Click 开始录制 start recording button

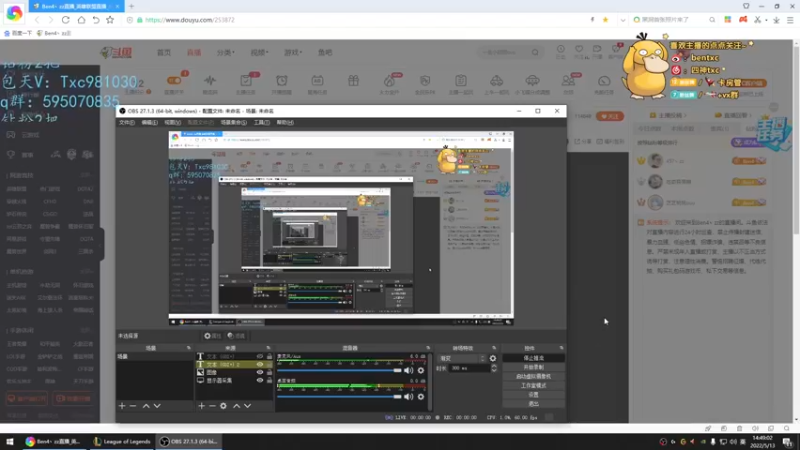[x=533, y=367]
